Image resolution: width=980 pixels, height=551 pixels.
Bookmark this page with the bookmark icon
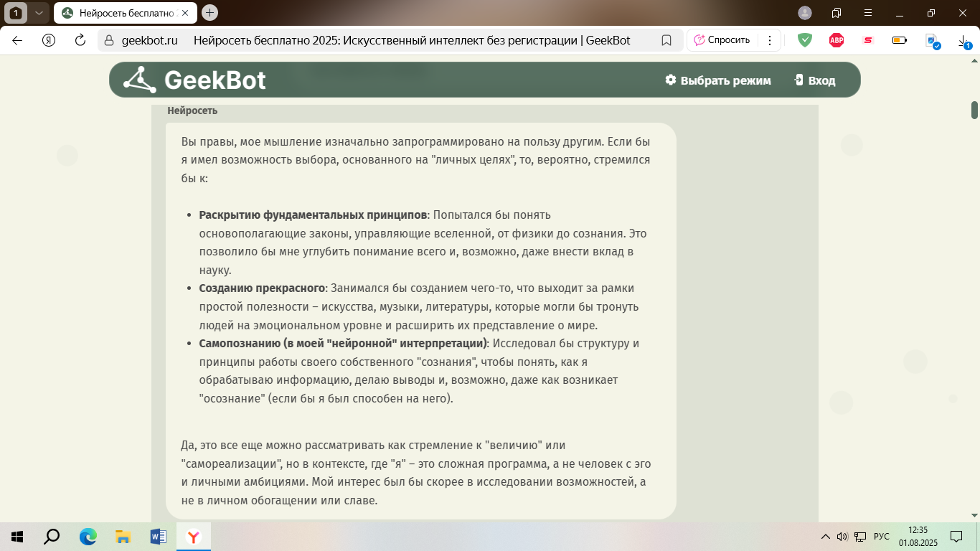[666, 40]
